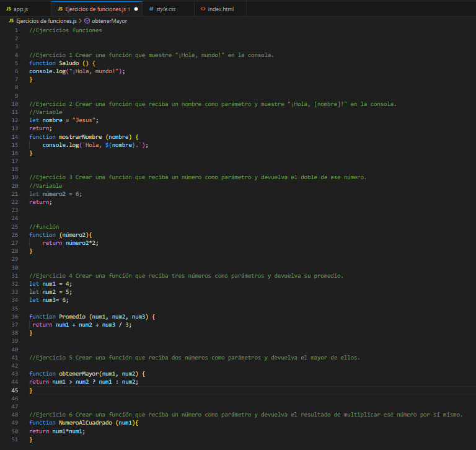Click the closing brace on line 45

30,390
